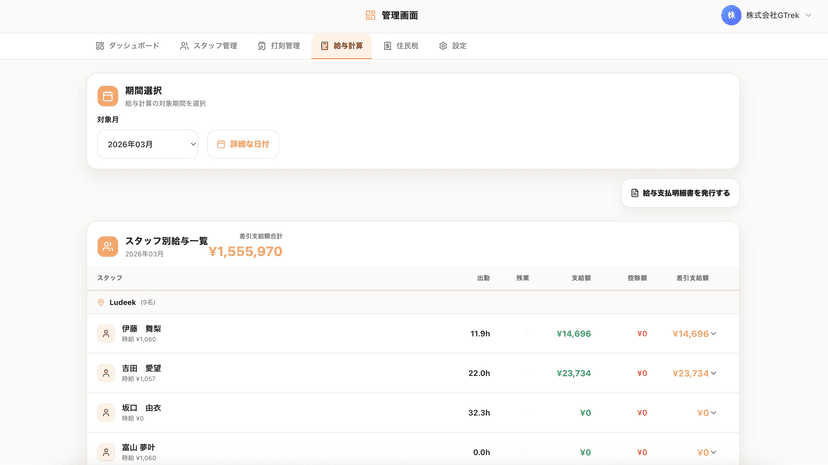Click the orange calendar icon beside 期間選択
828x465 pixels.
coord(107,96)
